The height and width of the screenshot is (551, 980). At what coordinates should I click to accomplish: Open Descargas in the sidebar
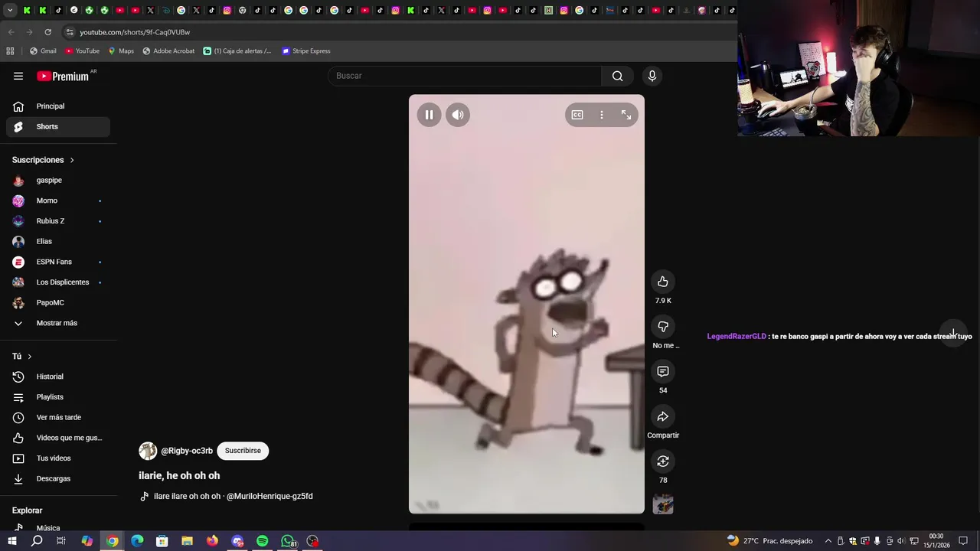click(58, 479)
